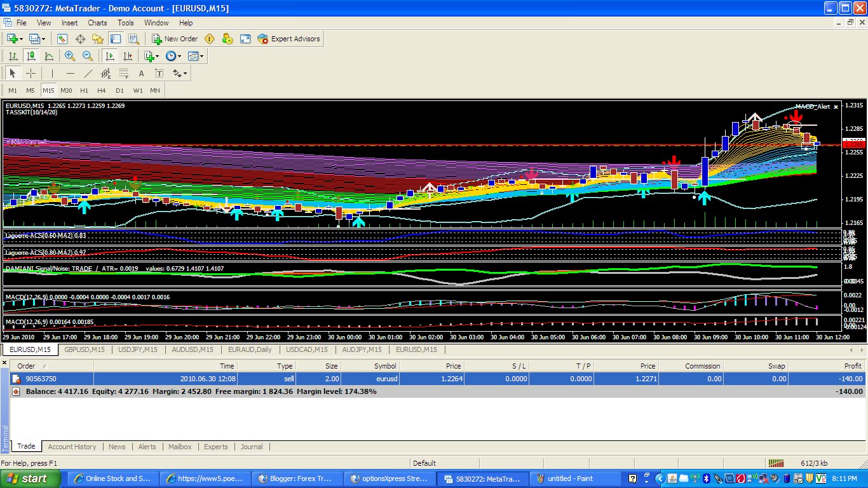Switch to GBPUSD,M15 chart tab

(x=85, y=349)
